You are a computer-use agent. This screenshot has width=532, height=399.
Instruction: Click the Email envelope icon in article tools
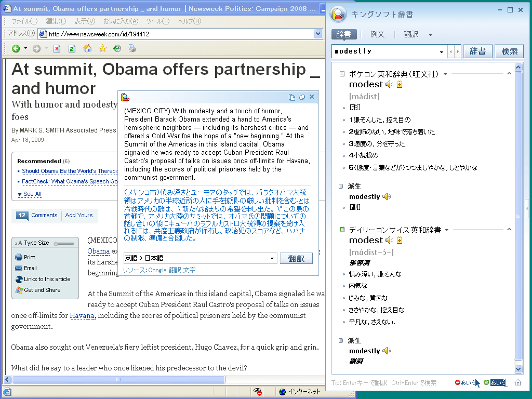point(18,268)
